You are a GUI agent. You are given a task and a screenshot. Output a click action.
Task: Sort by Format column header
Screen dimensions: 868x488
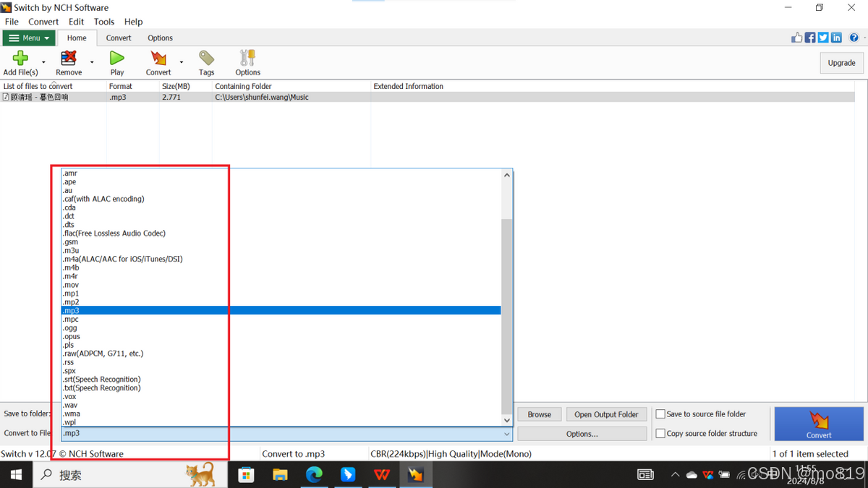(x=132, y=86)
